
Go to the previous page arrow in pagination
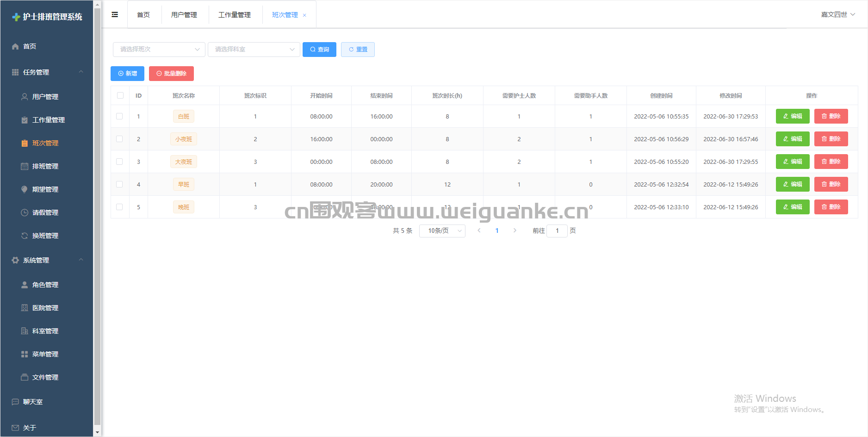coord(479,231)
